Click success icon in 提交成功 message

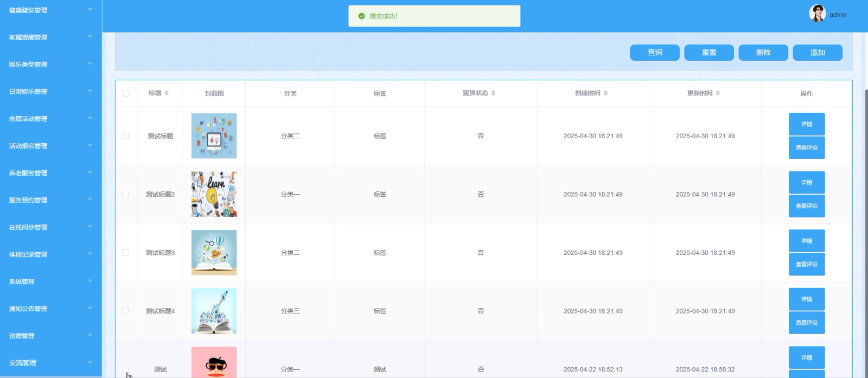coord(361,16)
